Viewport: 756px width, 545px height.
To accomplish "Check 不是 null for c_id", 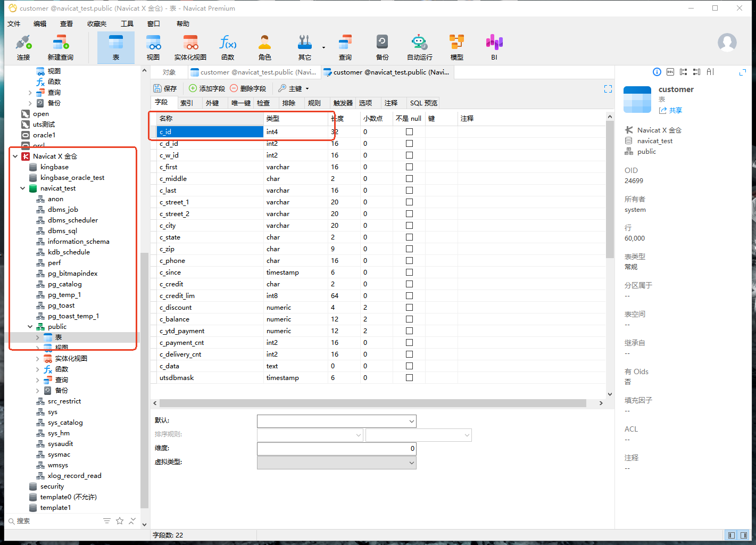I will coord(409,131).
